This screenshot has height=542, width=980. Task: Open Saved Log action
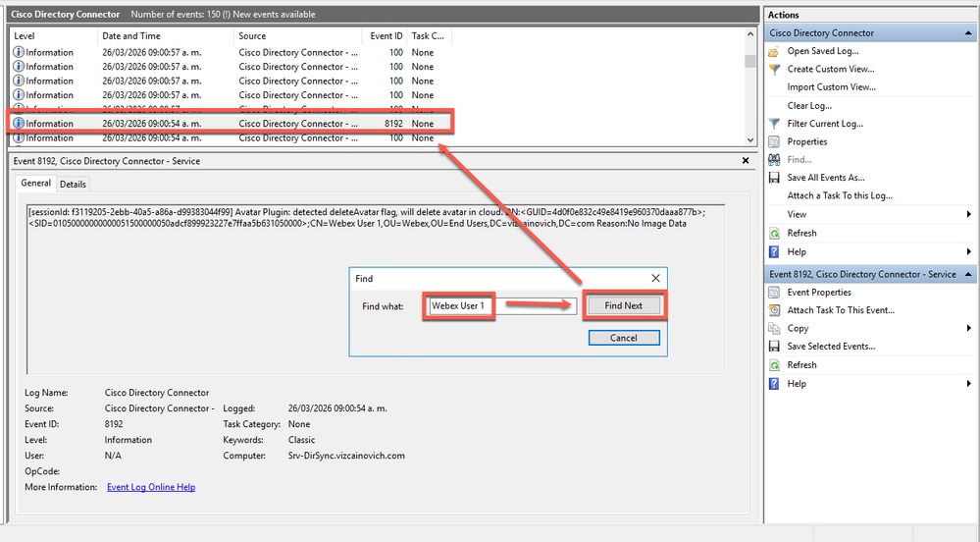pos(822,51)
